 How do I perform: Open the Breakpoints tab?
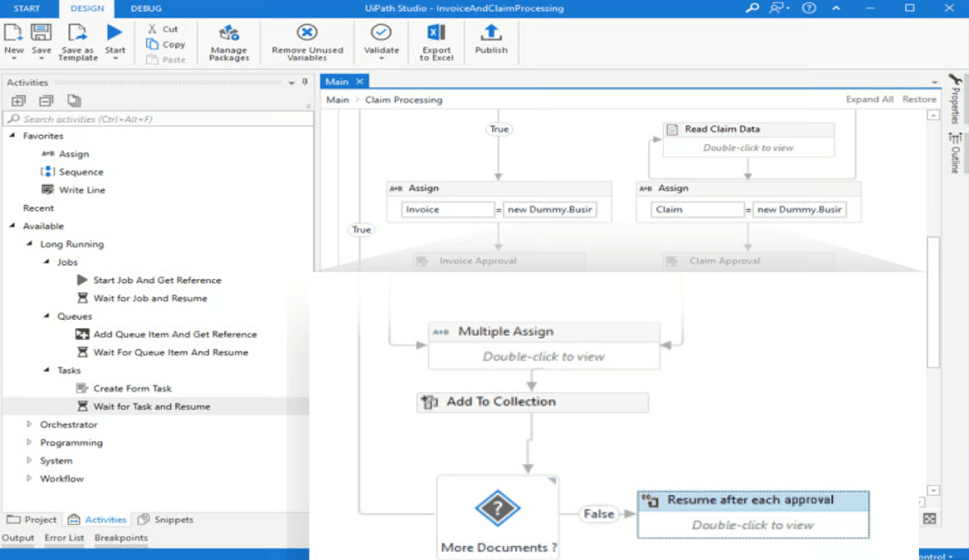[121, 537]
